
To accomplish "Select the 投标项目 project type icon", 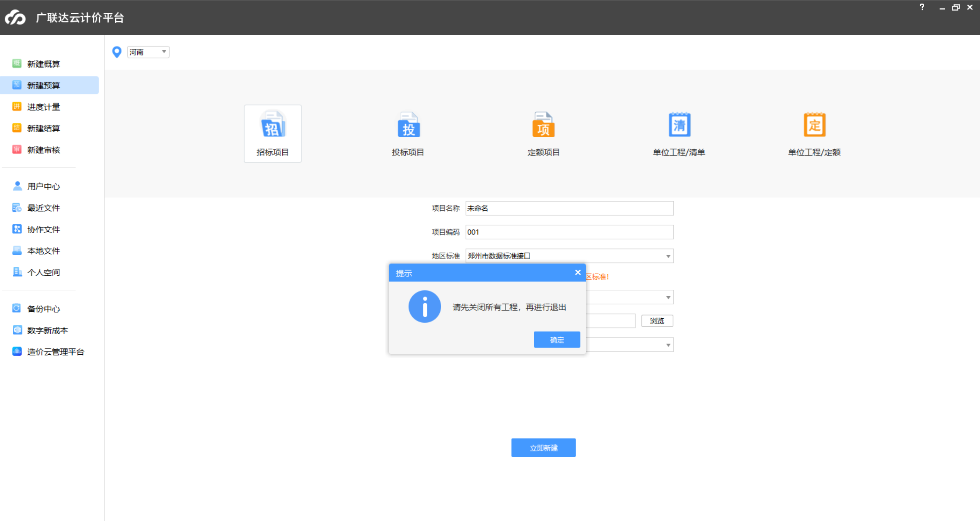I will (408, 125).
